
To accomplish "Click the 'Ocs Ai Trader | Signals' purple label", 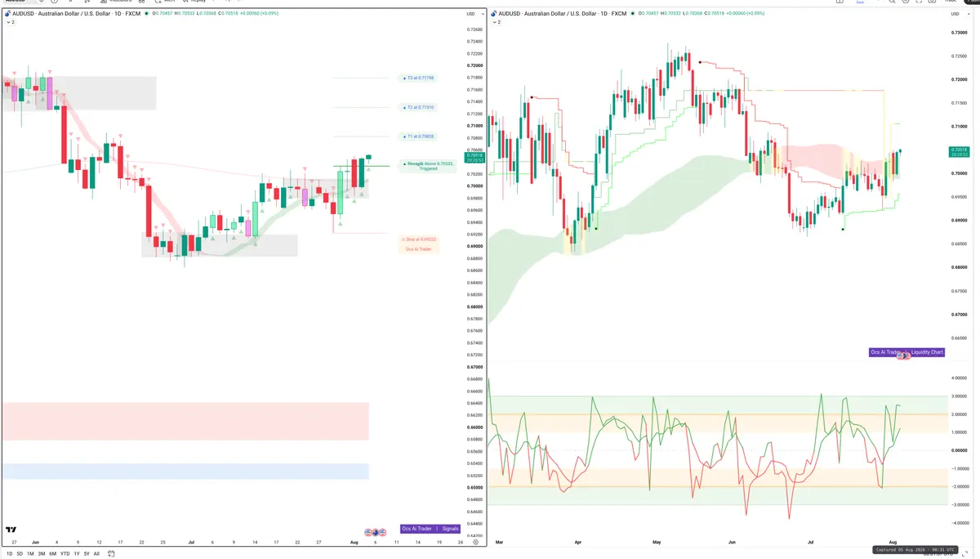I will [x=431, y=529].
